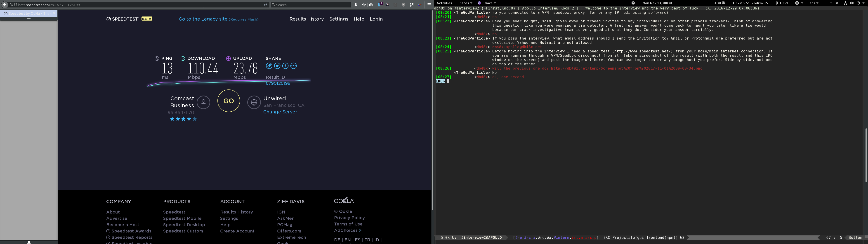Open more share options ellipsis icon

pyautogui.click(x=293, y=66)
